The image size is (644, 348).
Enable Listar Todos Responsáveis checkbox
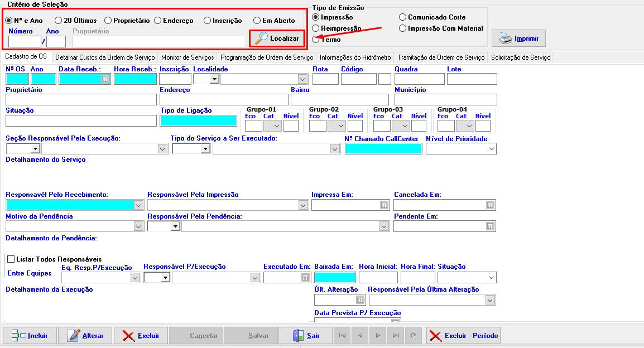click(11, 259)
